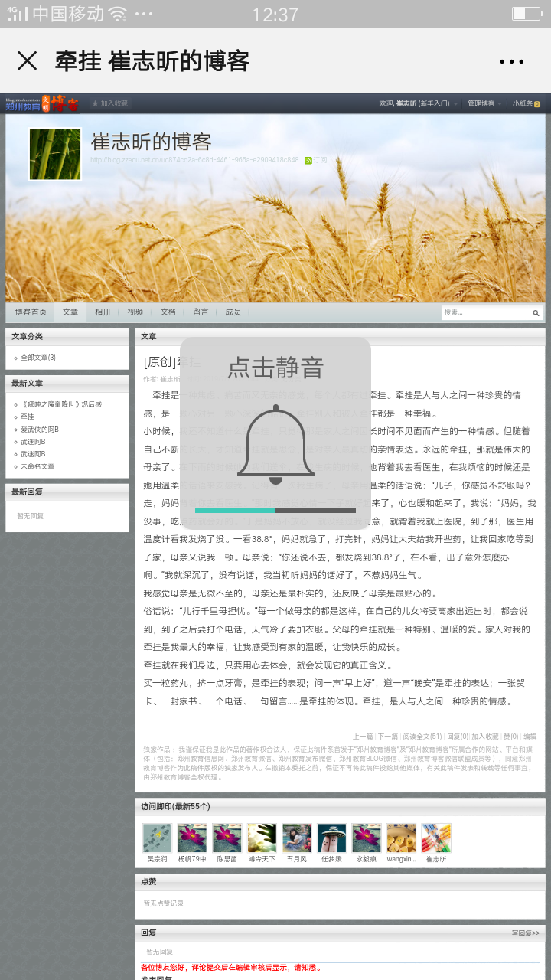Click the 最新回复 panel header

coord(67,492)
